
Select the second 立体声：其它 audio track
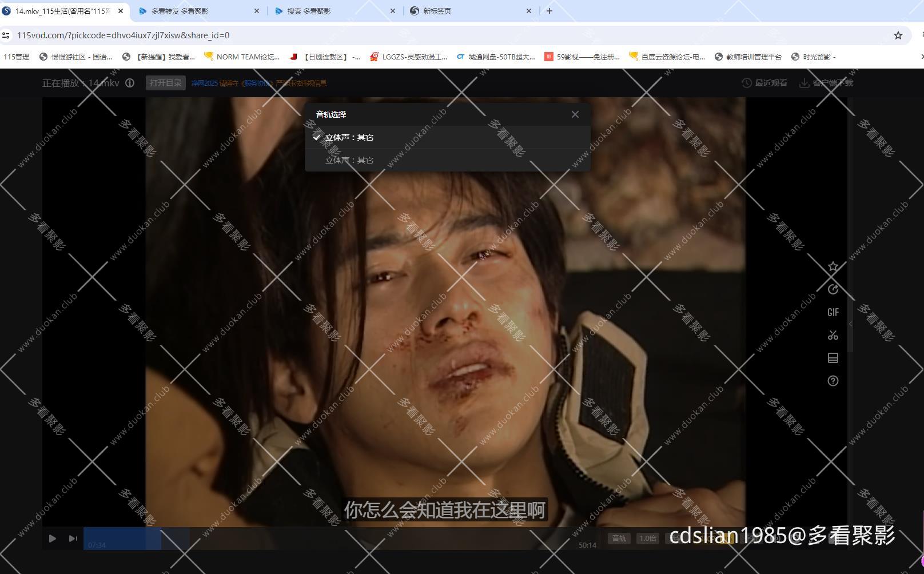[x=349, y=160]
